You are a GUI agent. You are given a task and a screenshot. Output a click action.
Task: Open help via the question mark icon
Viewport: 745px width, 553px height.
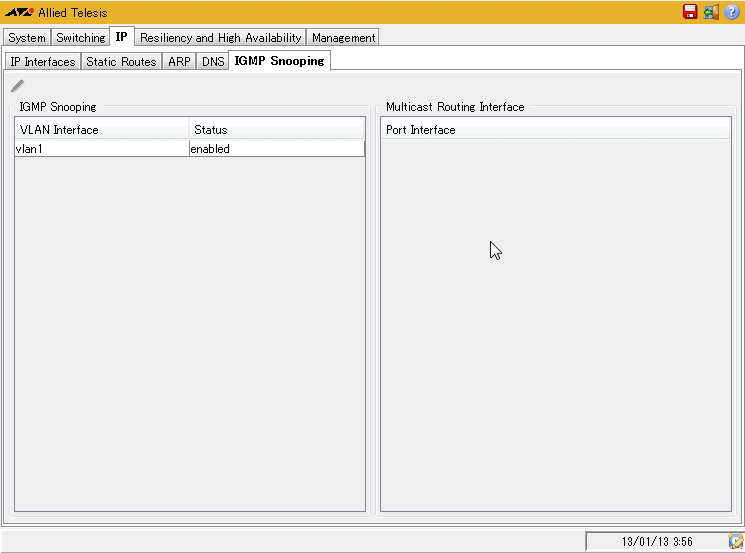coord(732,12)
